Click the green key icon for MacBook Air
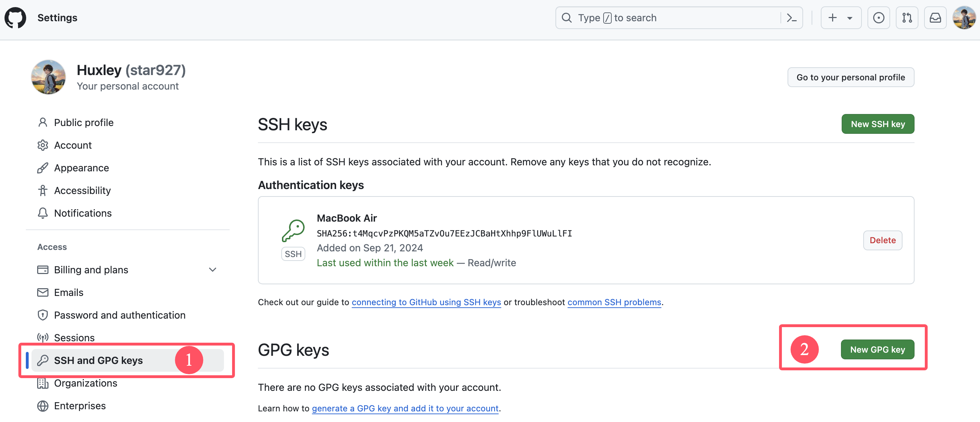980x422 pixels. (293, 230)
